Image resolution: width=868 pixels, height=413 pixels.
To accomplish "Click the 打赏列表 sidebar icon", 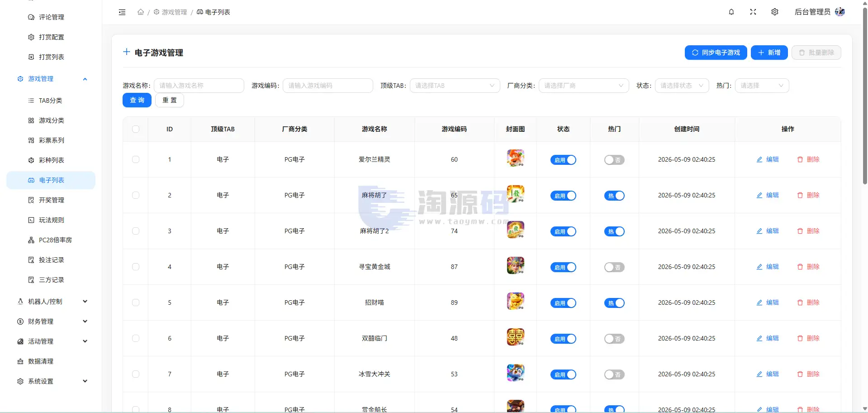I will 31,57.
